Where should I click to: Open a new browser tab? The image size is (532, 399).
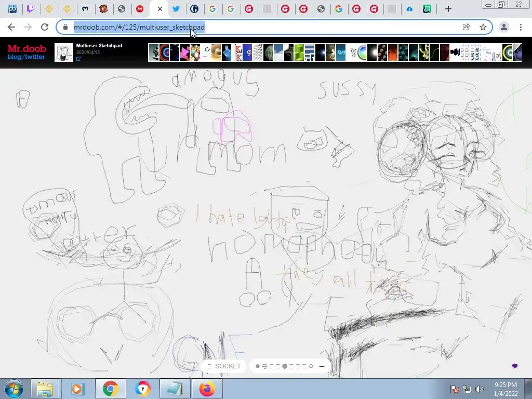(x=448, y=9)
